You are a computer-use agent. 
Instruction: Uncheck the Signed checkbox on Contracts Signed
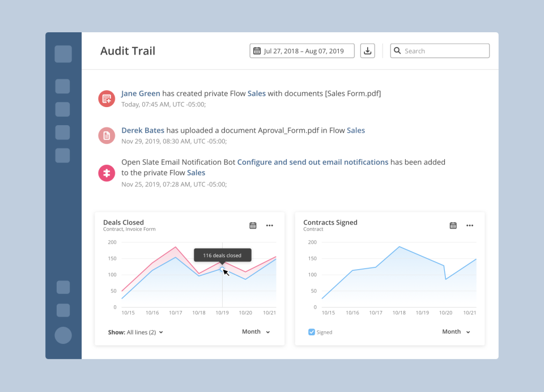311,333
